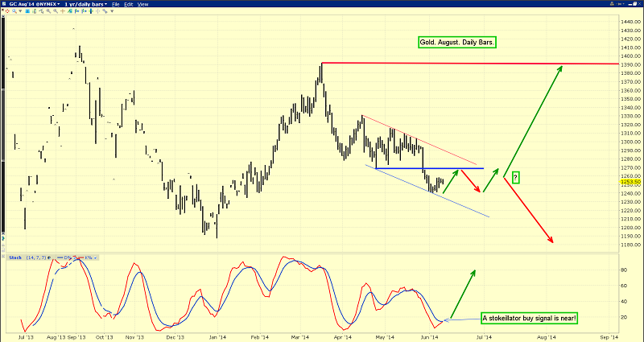Click the blue square icon in toolbar
The image size is (644, 342).
click(27, 11)
